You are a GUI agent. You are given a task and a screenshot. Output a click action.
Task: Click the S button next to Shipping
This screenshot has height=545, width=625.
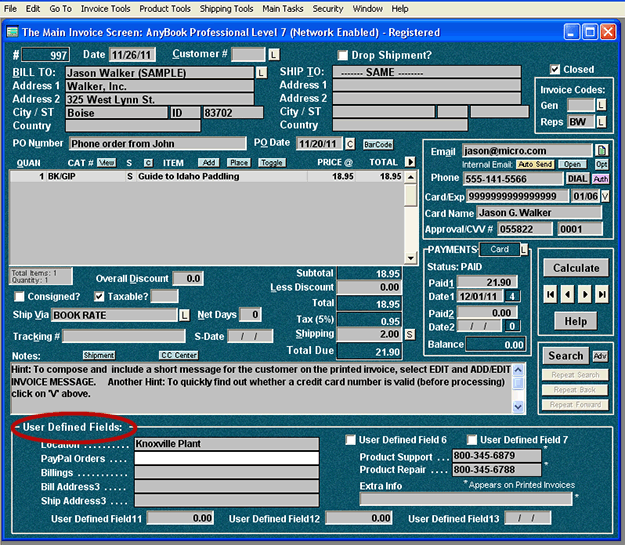coord(409,334)
